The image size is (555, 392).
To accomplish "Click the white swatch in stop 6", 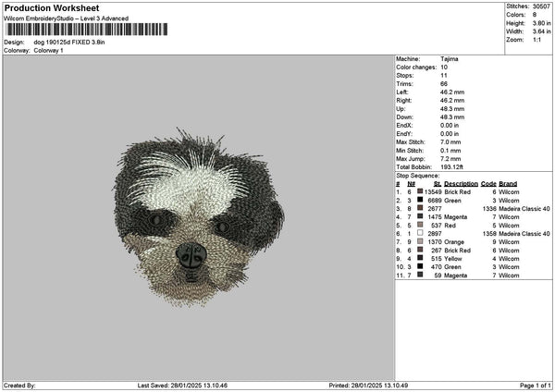I will pos(421,233).
